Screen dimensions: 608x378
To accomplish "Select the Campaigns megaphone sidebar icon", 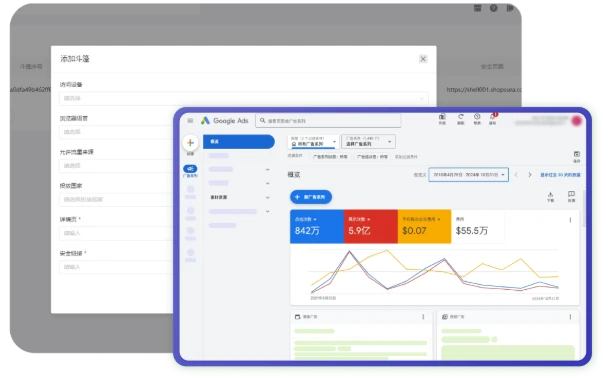I will [x=190, y=169].
